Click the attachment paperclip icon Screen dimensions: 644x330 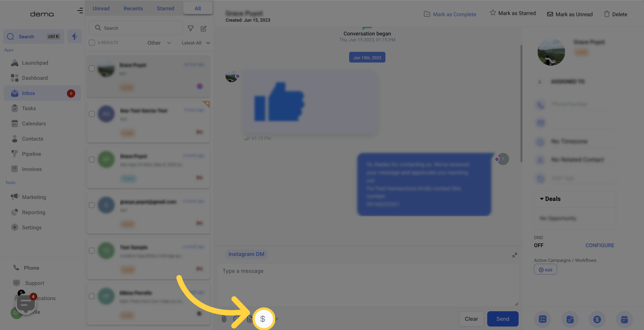(x=223, y=319)
